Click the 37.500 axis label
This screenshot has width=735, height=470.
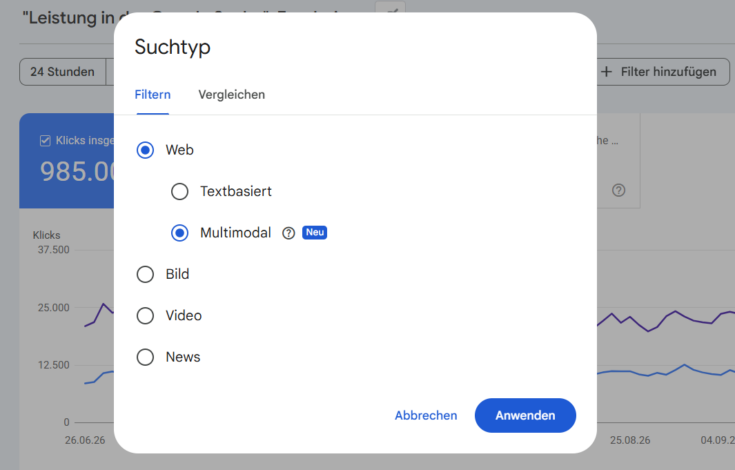pyautogui.click(x=53, y=250)
